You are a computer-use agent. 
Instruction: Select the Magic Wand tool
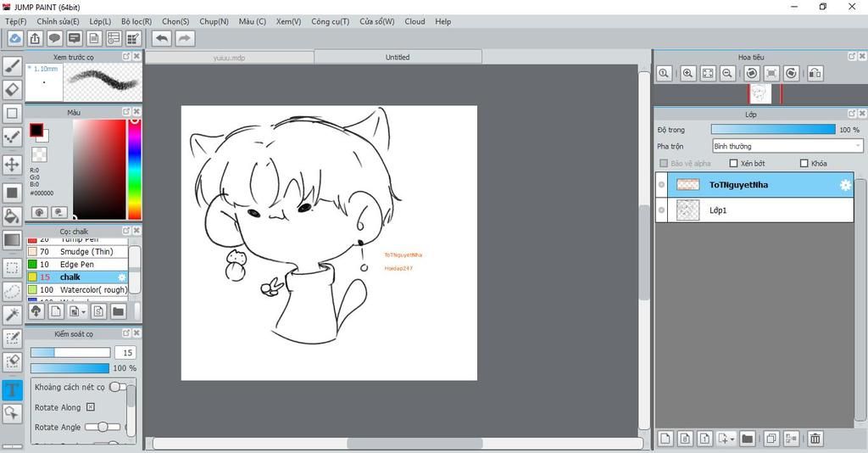click(12, 315)
